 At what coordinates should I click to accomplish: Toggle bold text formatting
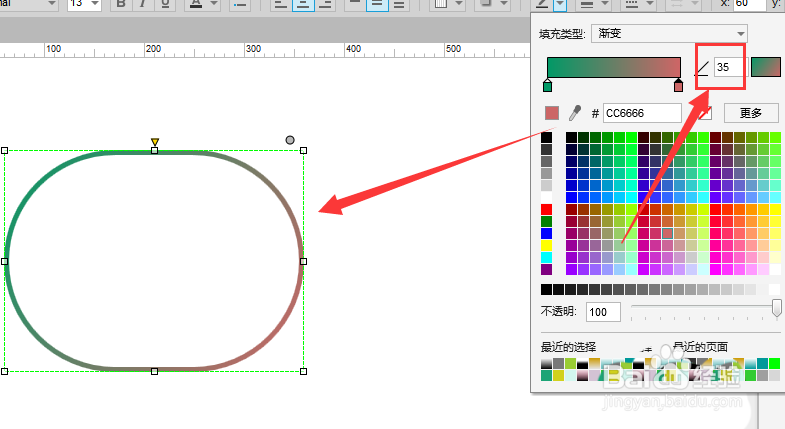(121, 5)
